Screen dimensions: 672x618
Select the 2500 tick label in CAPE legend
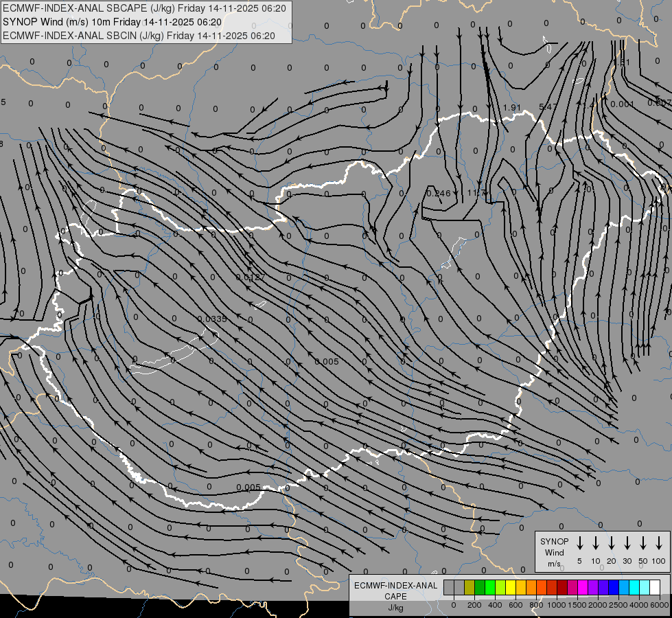click(618, 605)
